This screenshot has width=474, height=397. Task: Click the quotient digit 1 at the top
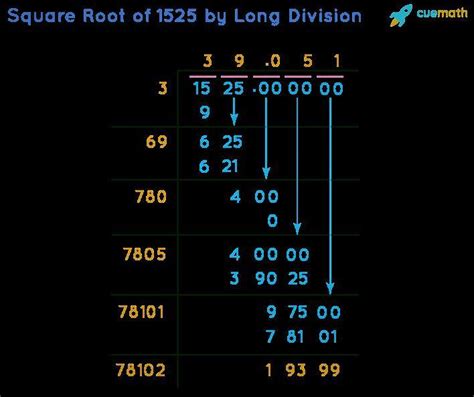tap(337, 61)
